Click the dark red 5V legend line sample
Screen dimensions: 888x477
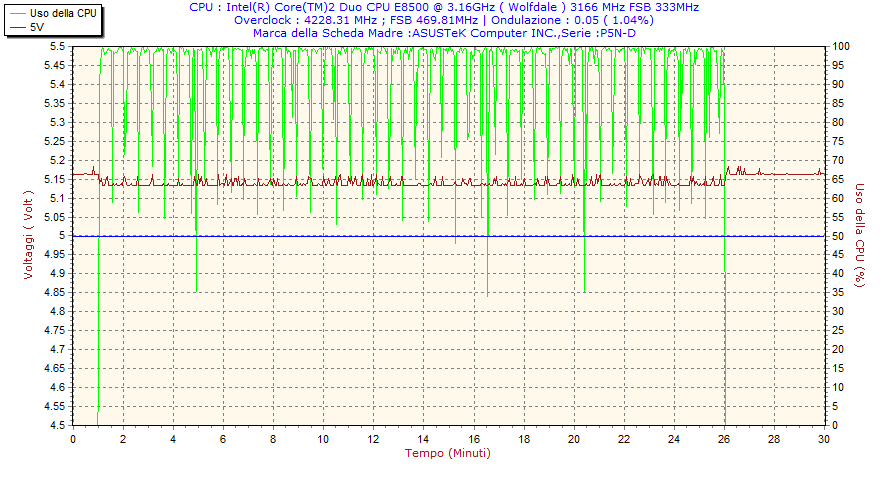(15, 27)
